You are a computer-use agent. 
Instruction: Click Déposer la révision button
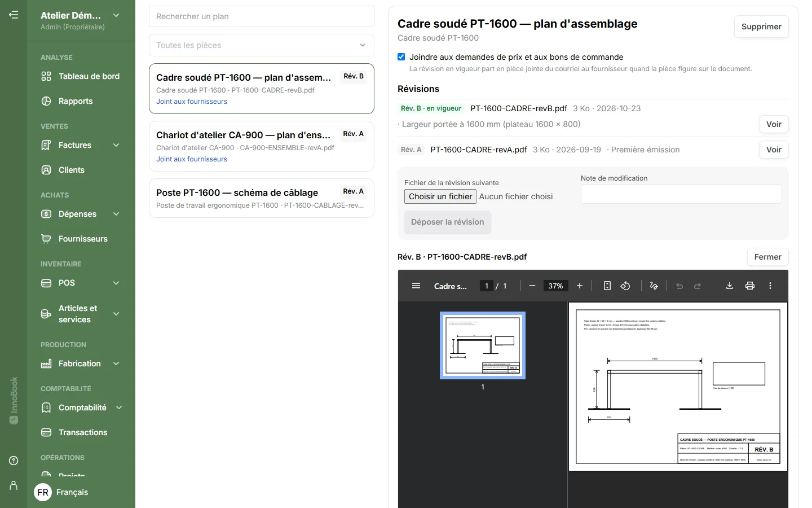coord(448,222)
